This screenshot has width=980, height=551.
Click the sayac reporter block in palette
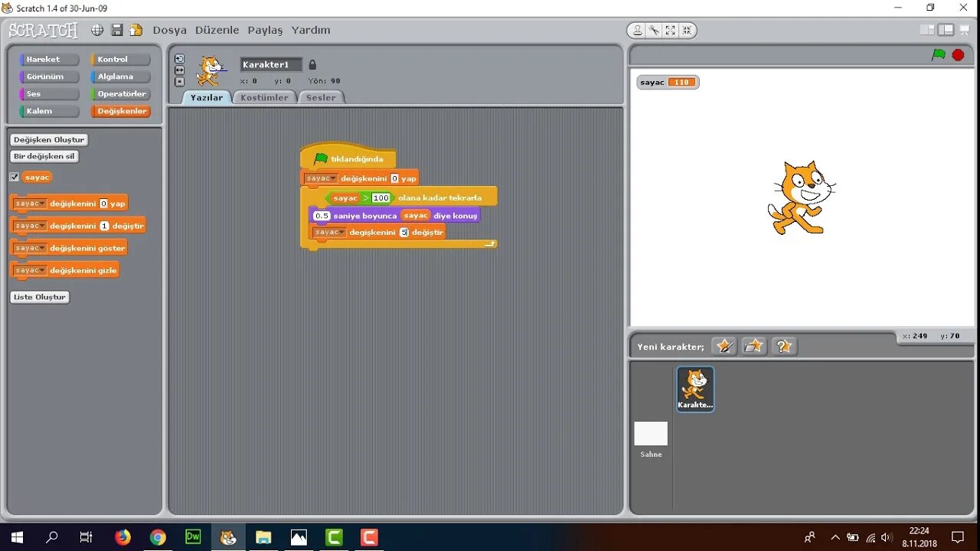click(37, 177)
